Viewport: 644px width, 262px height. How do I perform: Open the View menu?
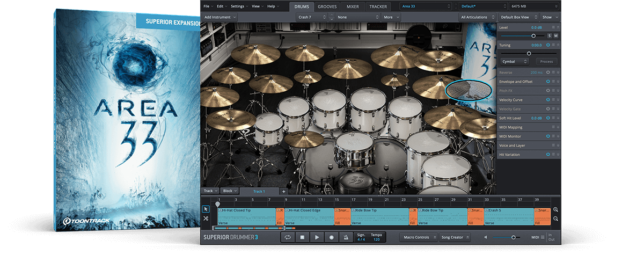(x=257, y=6)
